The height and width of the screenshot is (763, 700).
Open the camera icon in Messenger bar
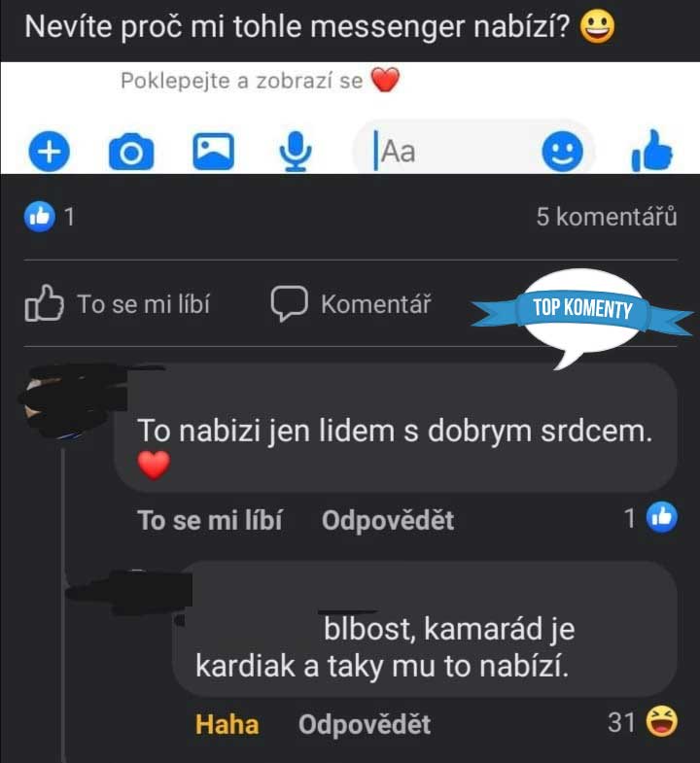[x=131, y=152]
